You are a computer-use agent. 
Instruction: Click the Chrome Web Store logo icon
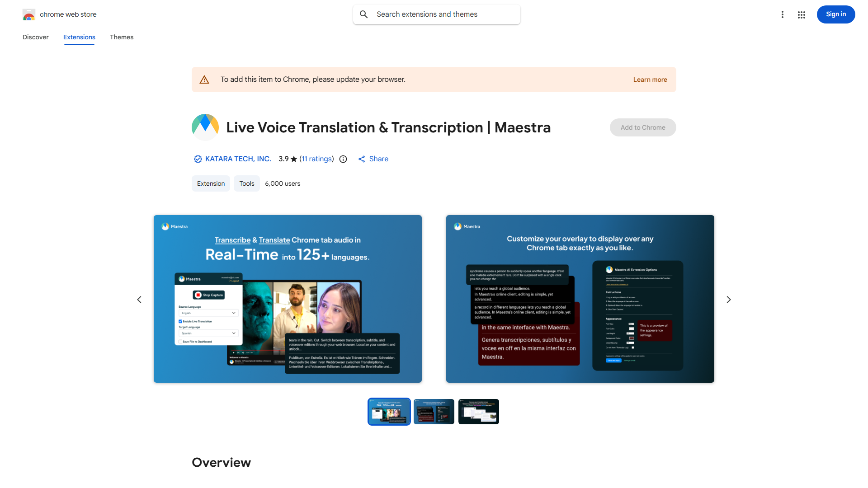pyautogui.click(x=29, y=14)
